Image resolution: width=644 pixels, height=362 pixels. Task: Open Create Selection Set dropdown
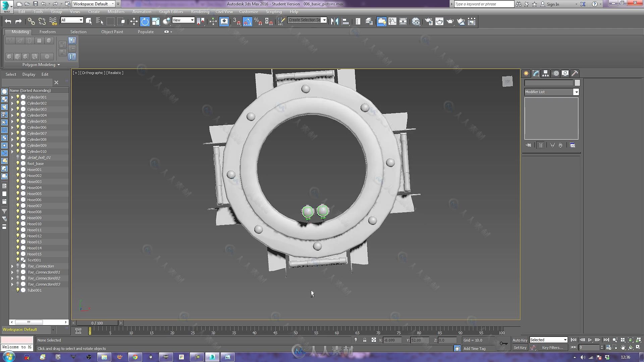[324, 20]
